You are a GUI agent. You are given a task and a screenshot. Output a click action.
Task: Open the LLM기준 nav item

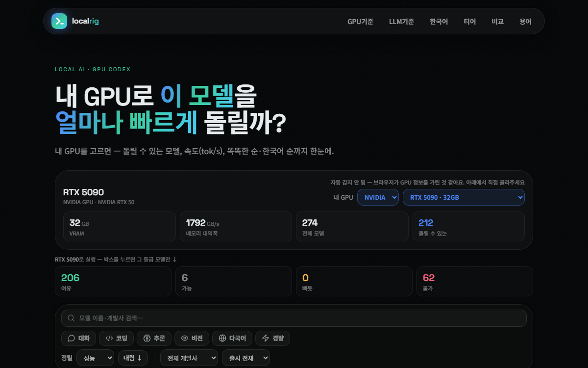[x=401, y=22]
